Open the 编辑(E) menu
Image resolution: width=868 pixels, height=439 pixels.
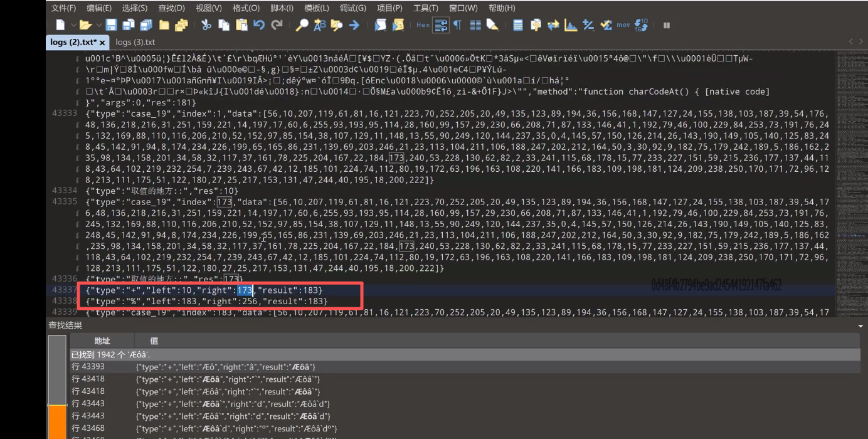point(99,8)
